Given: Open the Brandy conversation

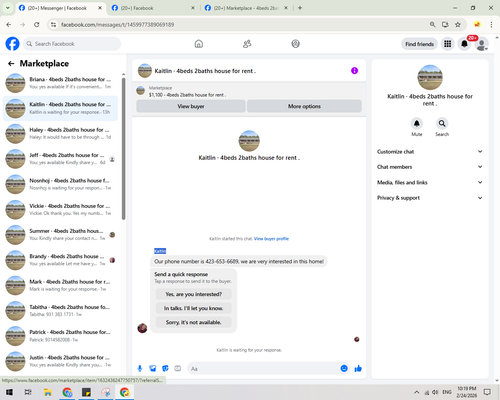Looking at the screenshot, I should [x=60, y=260].
